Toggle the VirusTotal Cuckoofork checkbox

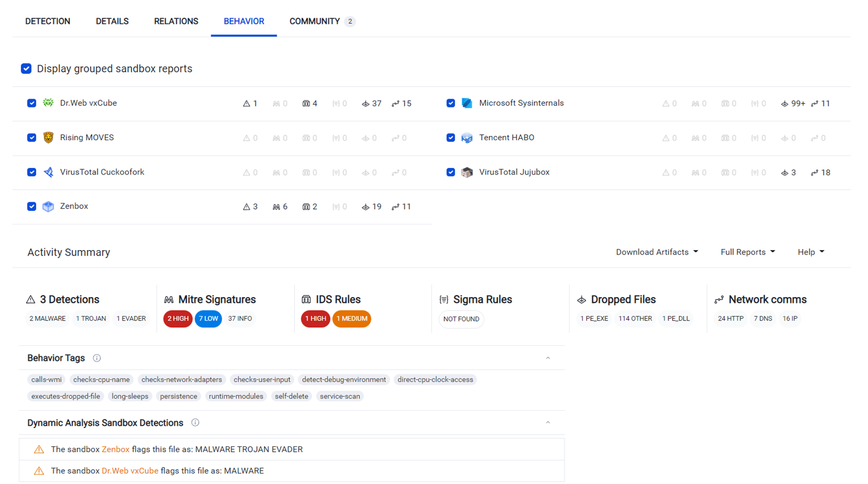pos(32,172)
